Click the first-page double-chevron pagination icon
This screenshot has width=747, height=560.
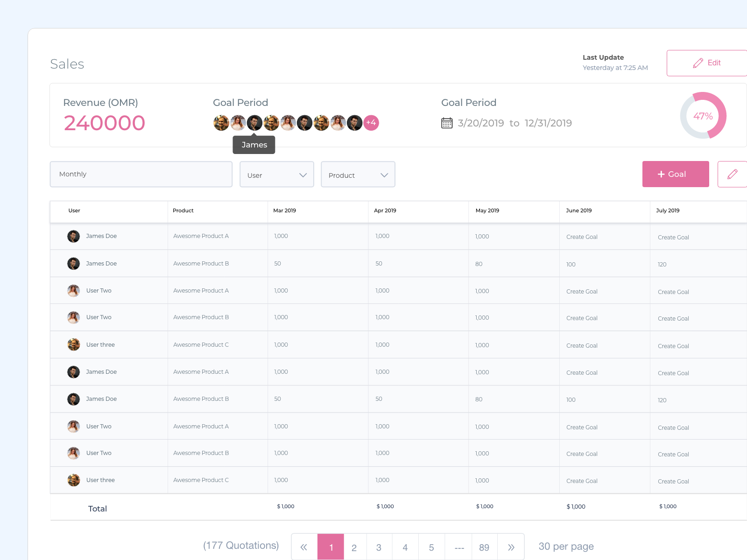coord(304,546)
